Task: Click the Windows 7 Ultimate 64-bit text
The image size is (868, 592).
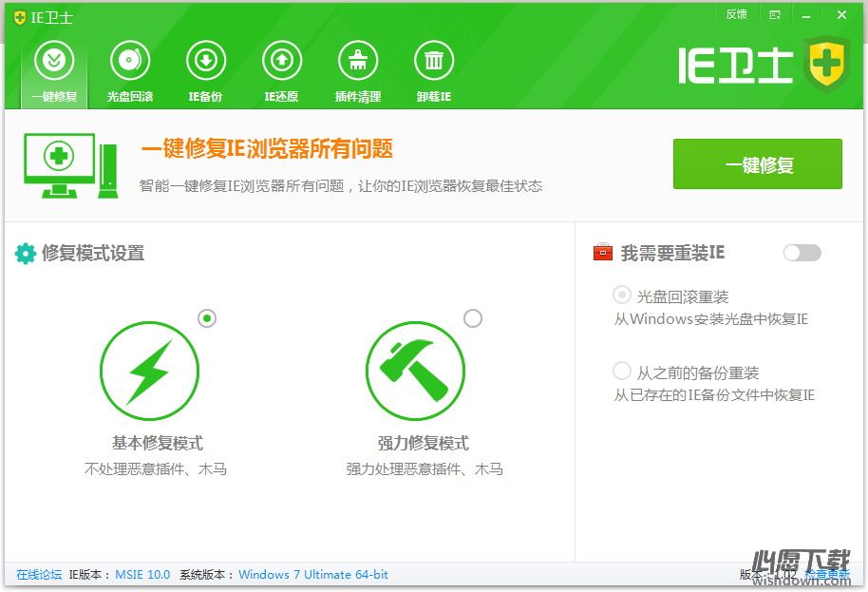Action: (313, 575)
